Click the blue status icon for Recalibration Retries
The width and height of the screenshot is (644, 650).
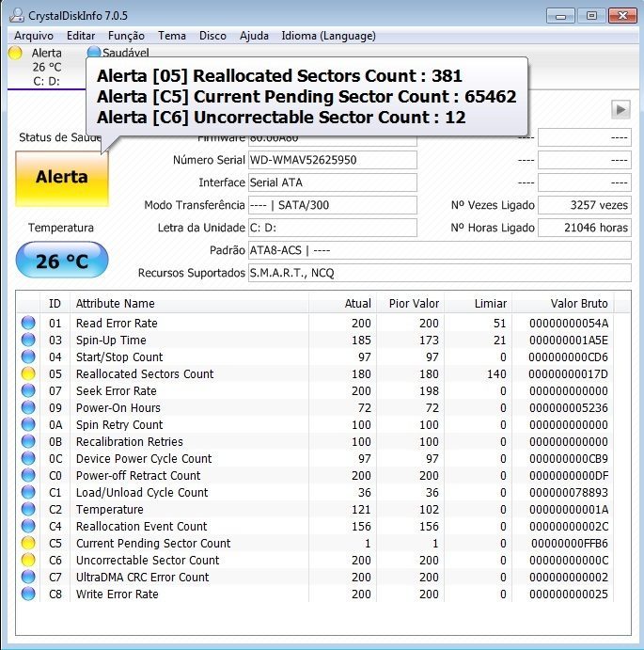click(x=28, y=441)
